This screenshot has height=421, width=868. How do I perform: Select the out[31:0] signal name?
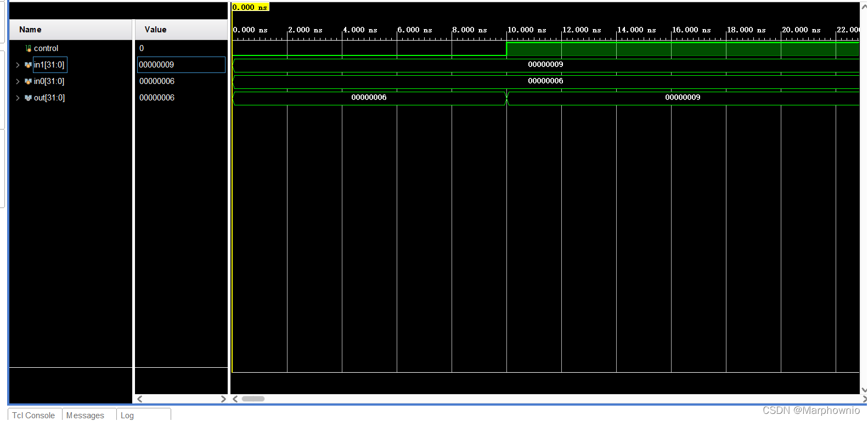point(49,98)
